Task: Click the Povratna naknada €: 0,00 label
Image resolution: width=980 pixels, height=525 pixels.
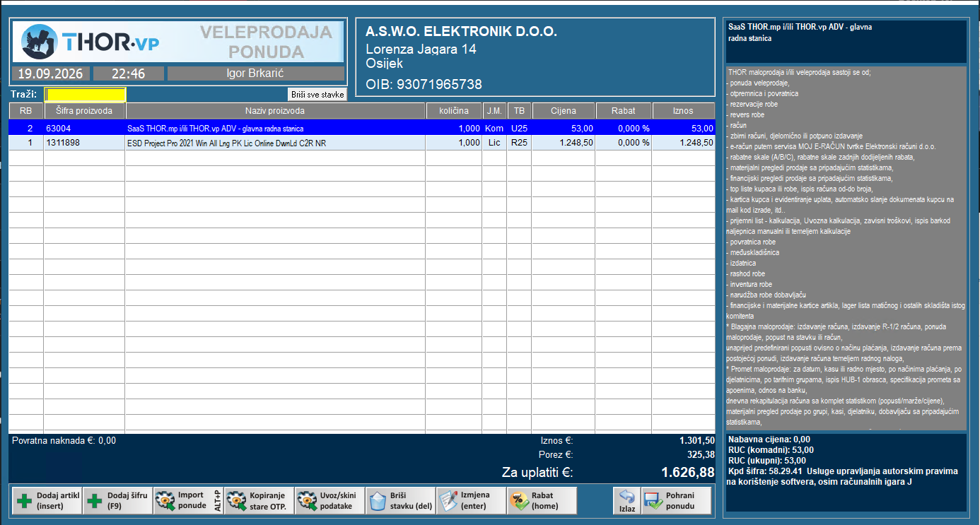Action: [x=64, y=440]
